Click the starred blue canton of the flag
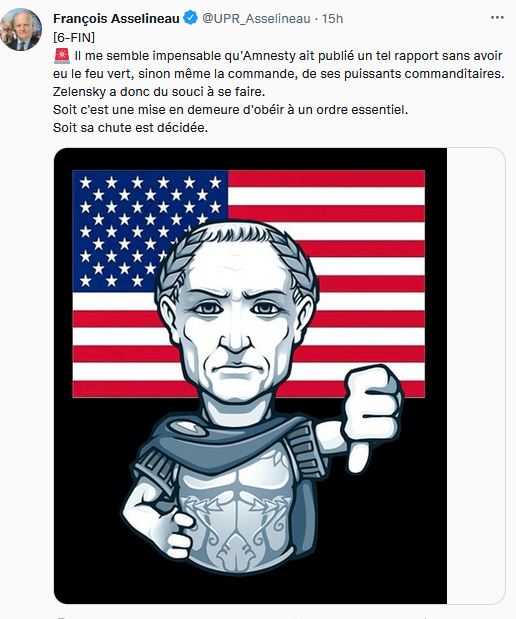This screenshot has height=619, width=516. pos(150,231)
